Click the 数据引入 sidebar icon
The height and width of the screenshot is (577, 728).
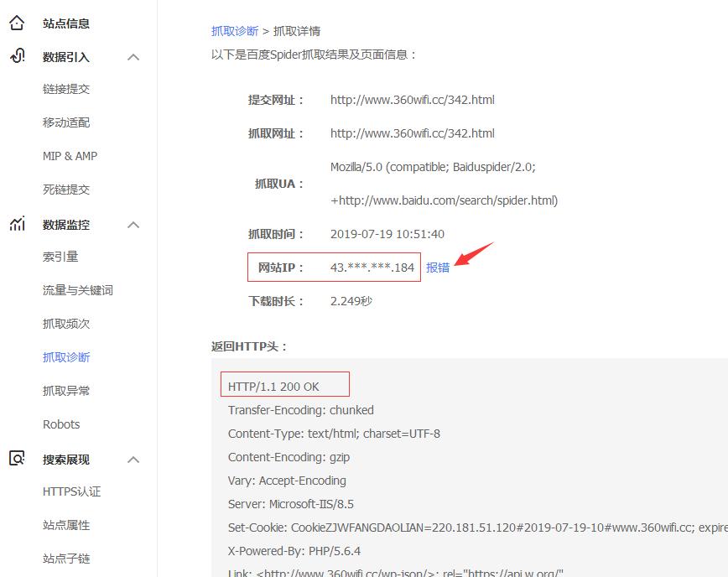point(17,57)
